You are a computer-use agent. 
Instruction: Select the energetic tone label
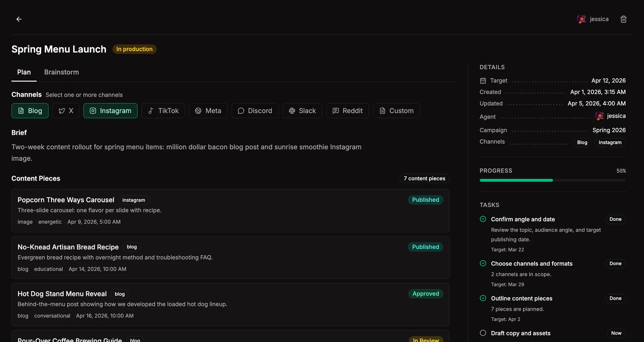pos(50,222)
